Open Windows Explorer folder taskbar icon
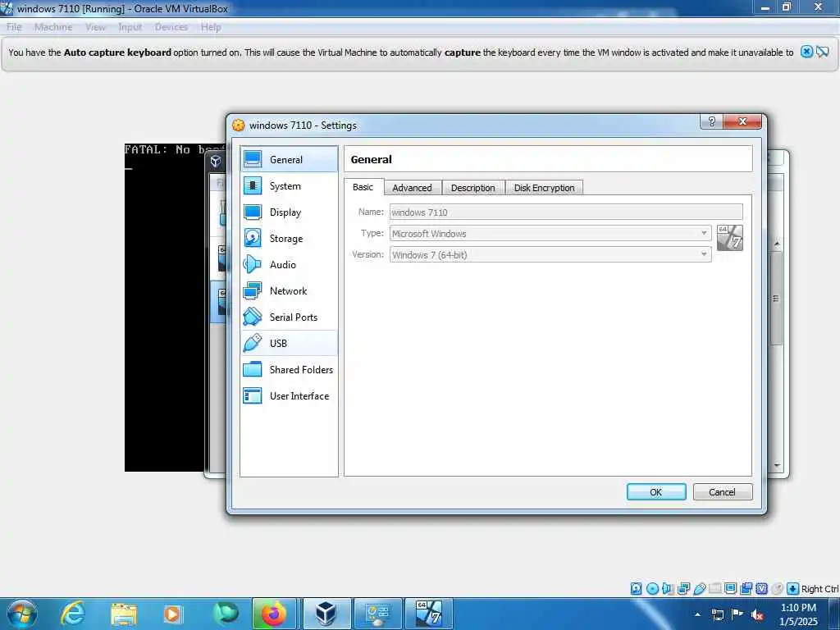 124,614
